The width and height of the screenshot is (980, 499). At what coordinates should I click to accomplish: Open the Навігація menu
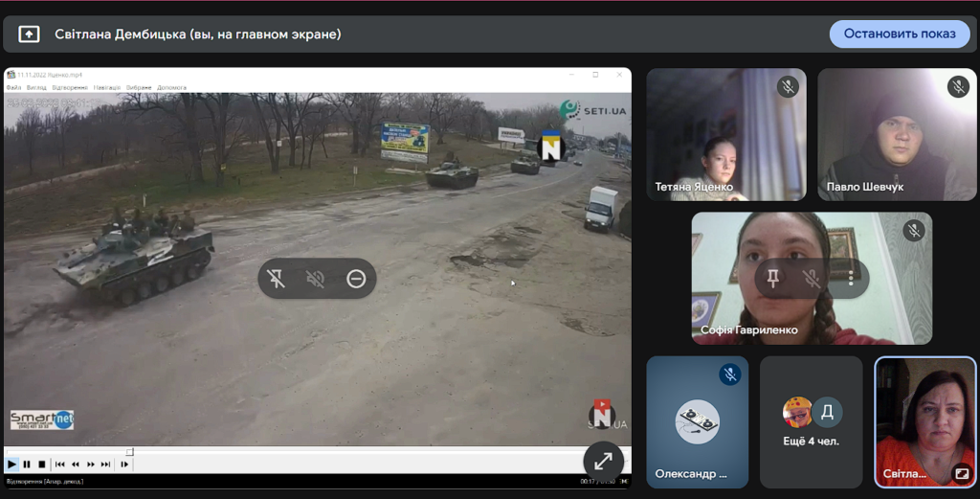click(x=107, y=87)
